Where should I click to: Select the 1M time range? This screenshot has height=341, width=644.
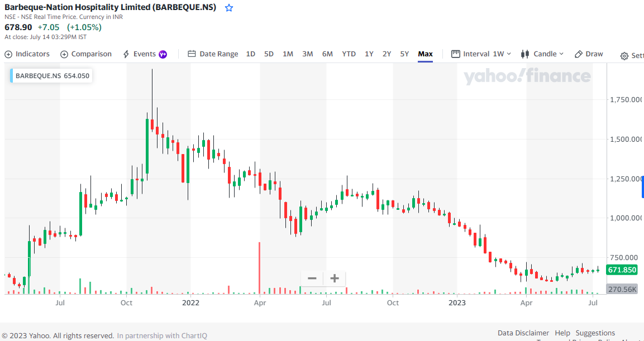(288, 54)
